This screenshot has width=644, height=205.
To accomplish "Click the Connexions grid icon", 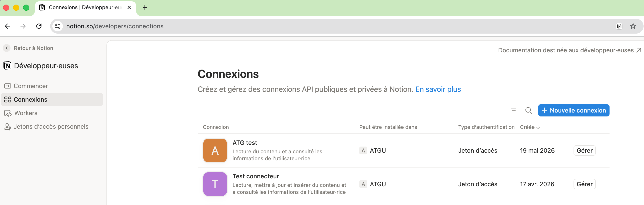I will tap(8, 99).
